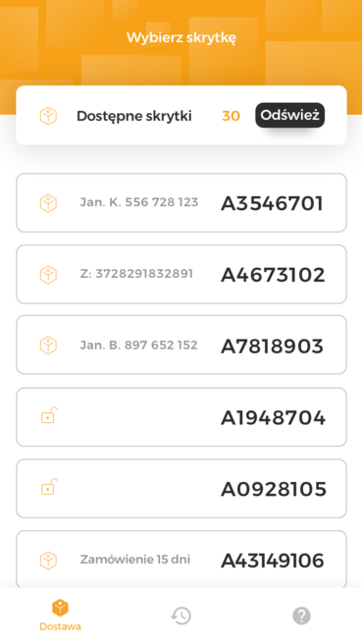362x644 pixels.
Task: Click package icon next to Zamówienie 15 dni
Action: (48, 561)
